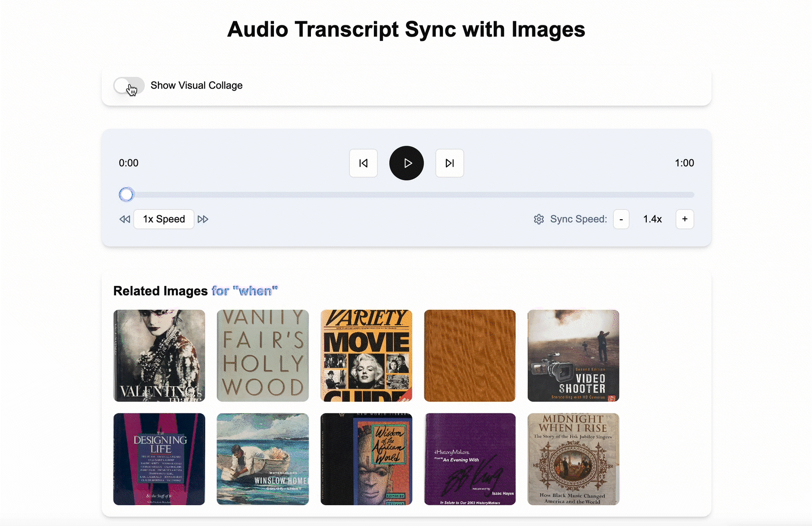Click the Sync Speed gear icon
This screenshot has height=526, width=812.
pos(539,219)
